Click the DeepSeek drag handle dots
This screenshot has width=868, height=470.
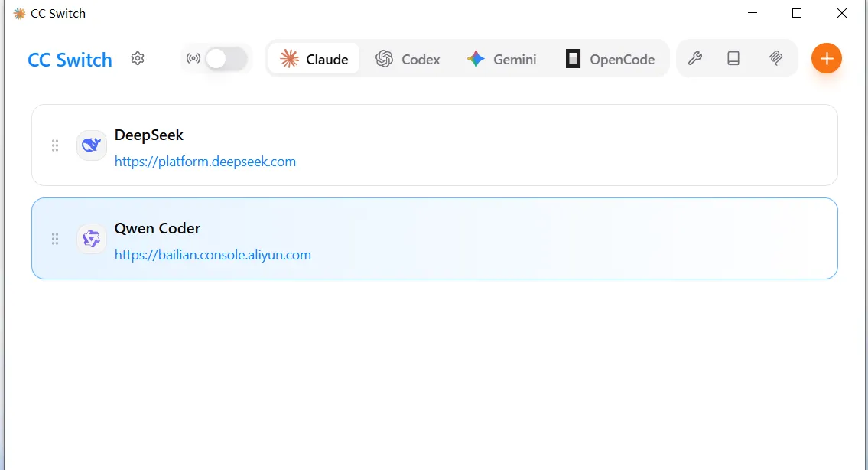tap(54, 145)
